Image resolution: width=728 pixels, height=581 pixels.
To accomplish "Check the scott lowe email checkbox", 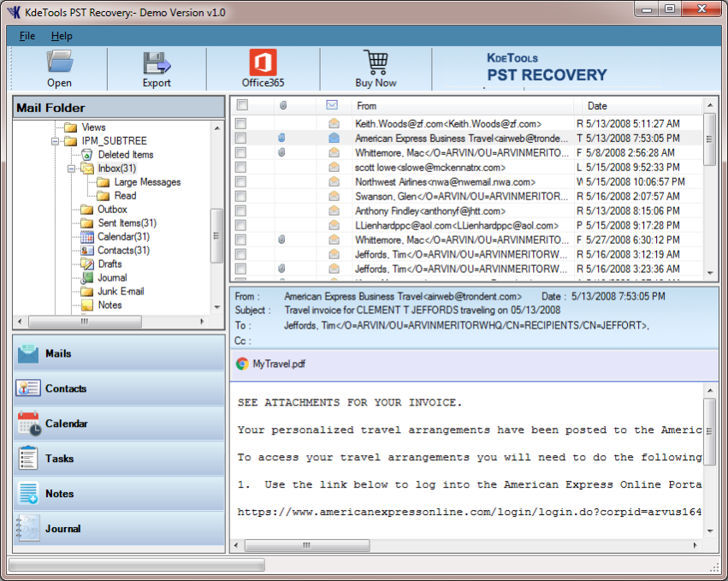I will (x=240, y=167).
